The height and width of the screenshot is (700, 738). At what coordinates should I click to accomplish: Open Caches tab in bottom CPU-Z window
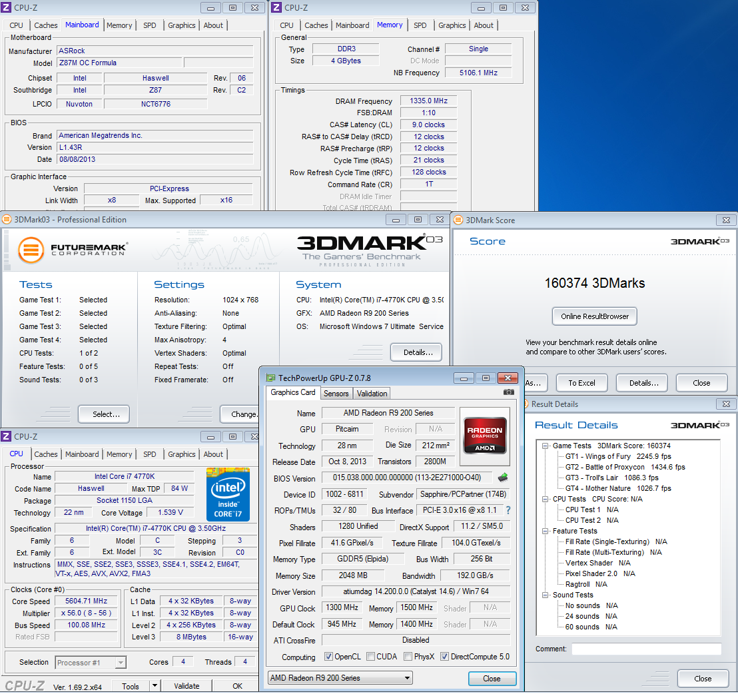click(x=46, y=454)
